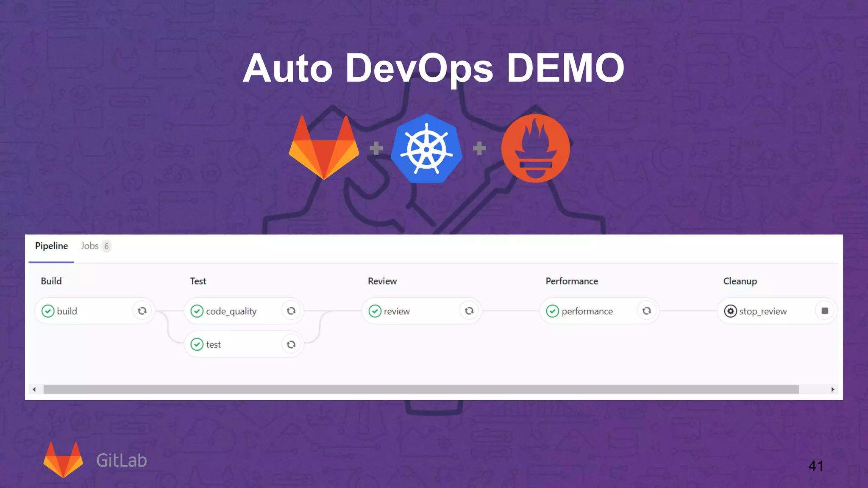The width and height of the screenshot is (868, 488).
Task: Click the horizontal scrollbar thumb
Action: pos(421,389)
